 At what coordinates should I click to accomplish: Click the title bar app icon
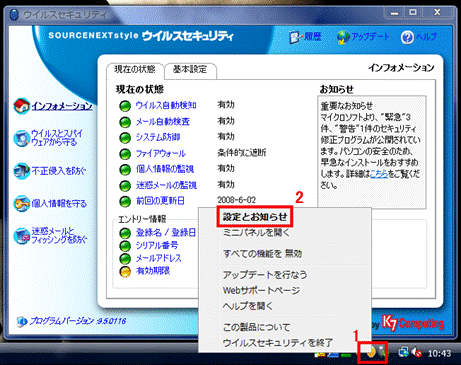pyautogui.click(x=14, y=15)
